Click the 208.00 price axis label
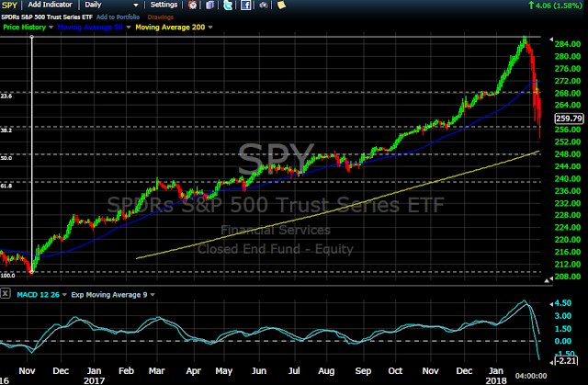Screen dimensions: 588x385 coord(568,277)
